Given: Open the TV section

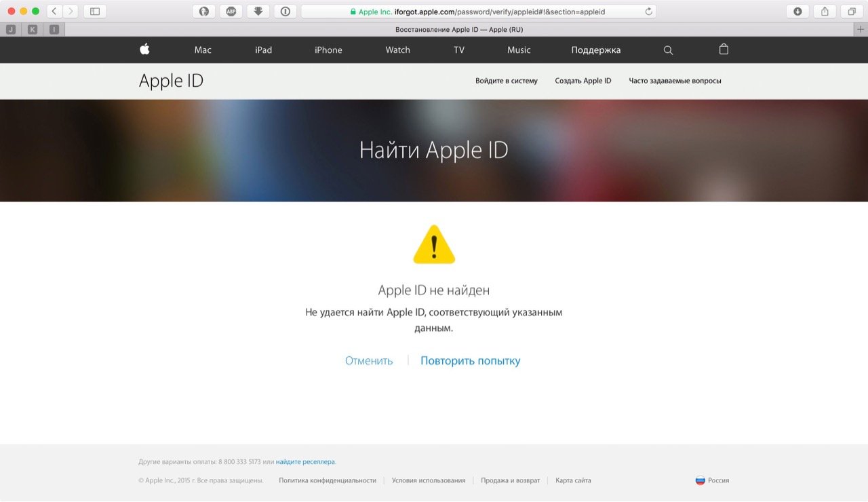Looking at the screenshot, I should tap(459, 50).
